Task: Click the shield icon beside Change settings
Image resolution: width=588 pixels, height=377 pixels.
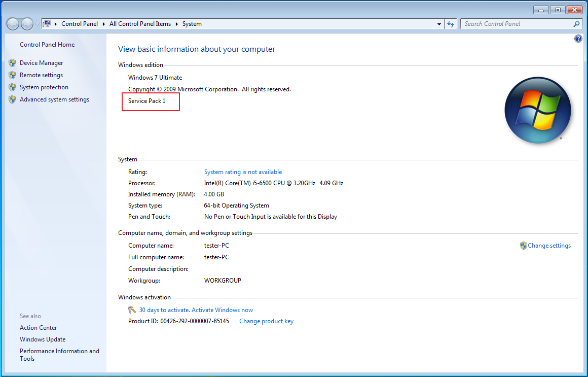Action: 524,246
